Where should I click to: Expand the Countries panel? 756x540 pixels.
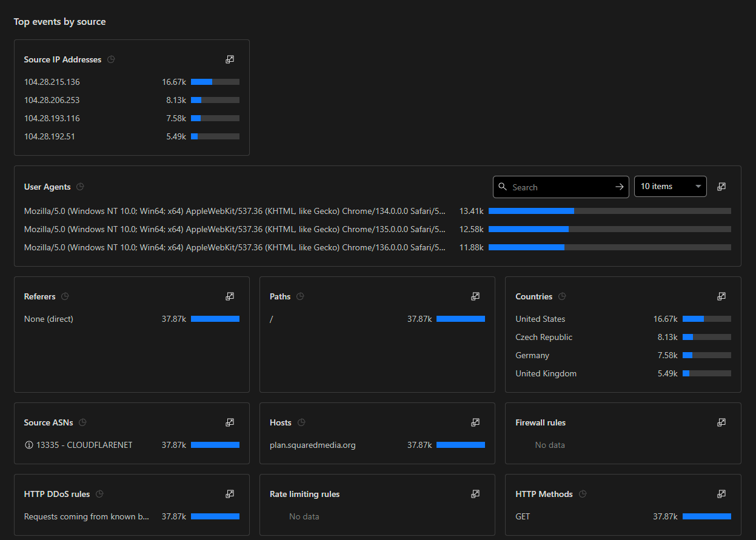click(x=721, y=296)
